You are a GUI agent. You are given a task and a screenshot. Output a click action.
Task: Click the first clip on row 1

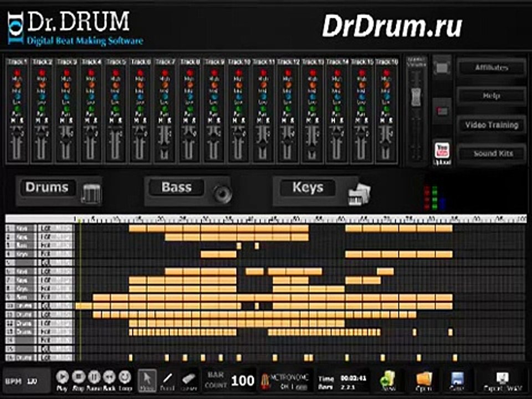pyautogui.click(x=138, y=228)
